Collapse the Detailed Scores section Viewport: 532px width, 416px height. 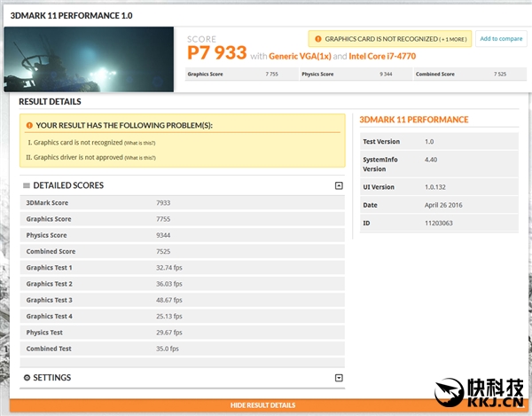338,185
